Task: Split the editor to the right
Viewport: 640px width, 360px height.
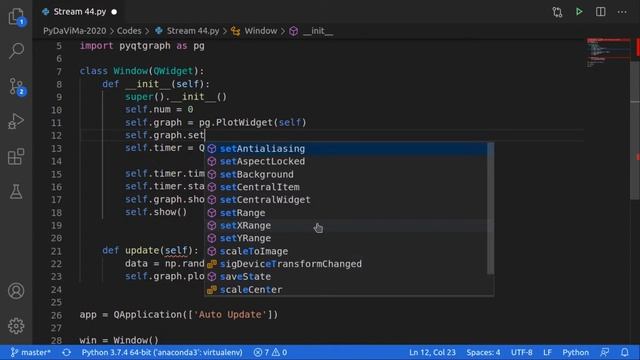Action: click(600, 12)
